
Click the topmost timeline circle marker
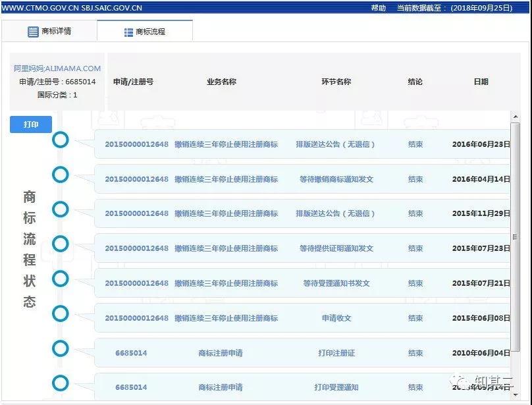click(61, 139)
